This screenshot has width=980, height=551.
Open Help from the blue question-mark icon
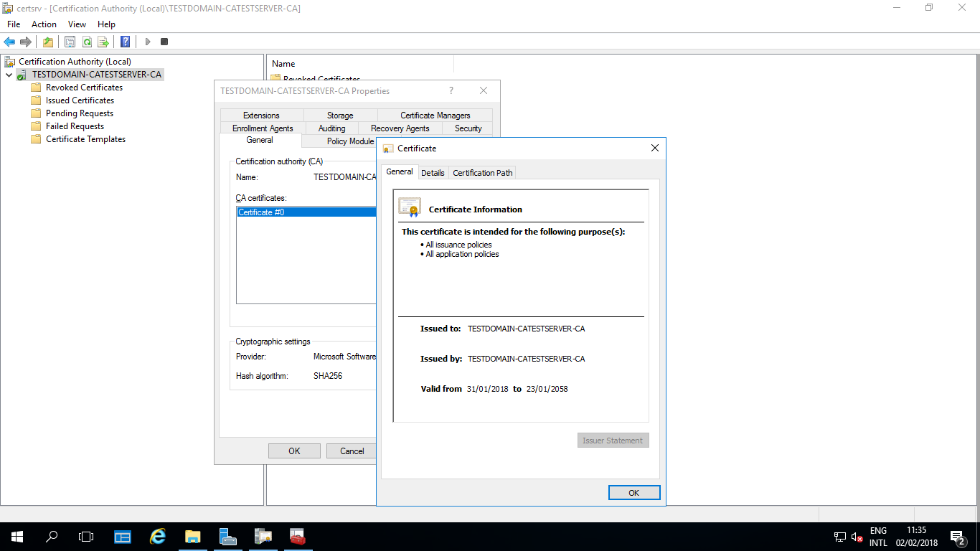[x=125, y=42]
